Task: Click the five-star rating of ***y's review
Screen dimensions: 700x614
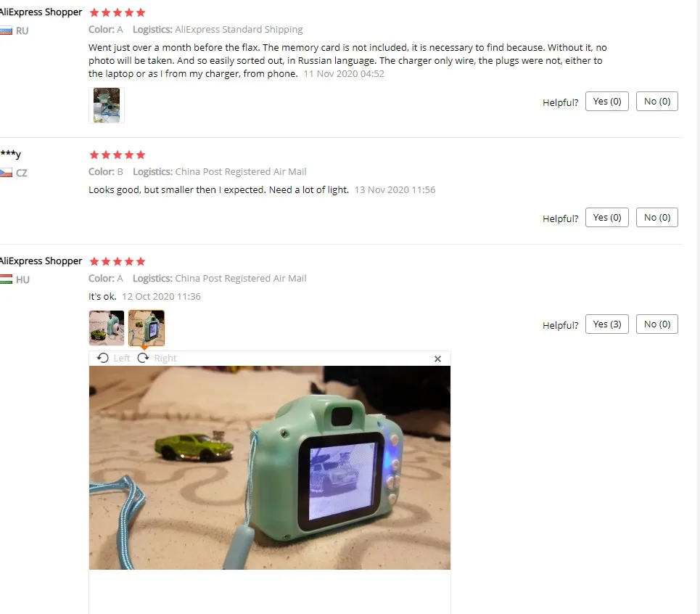Action: click(x=118, y=155)
